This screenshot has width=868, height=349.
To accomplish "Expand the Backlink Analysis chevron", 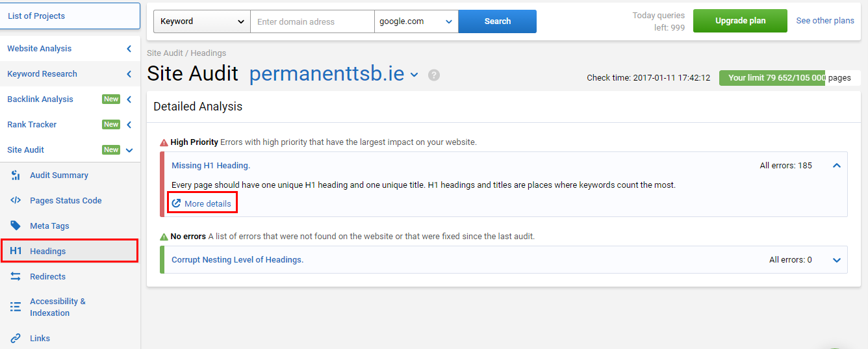I will tap(129, 99).
